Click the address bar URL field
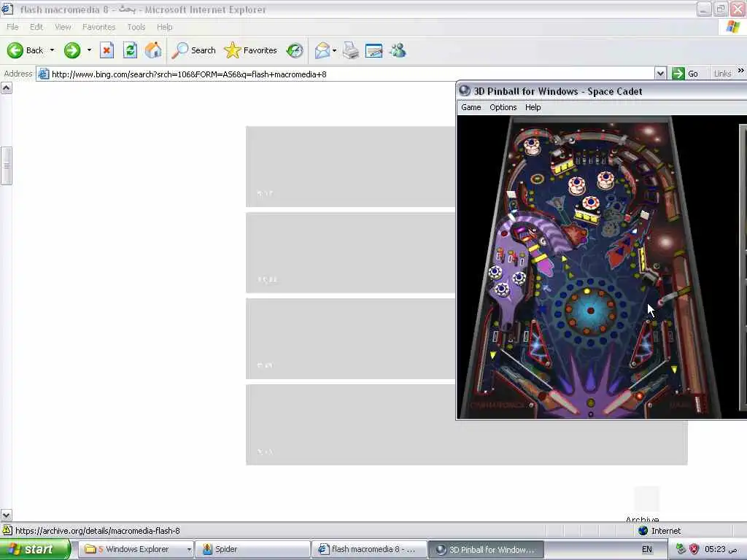Image resolution: width=747 pixels, height=560 pixels. pos(352,74)
